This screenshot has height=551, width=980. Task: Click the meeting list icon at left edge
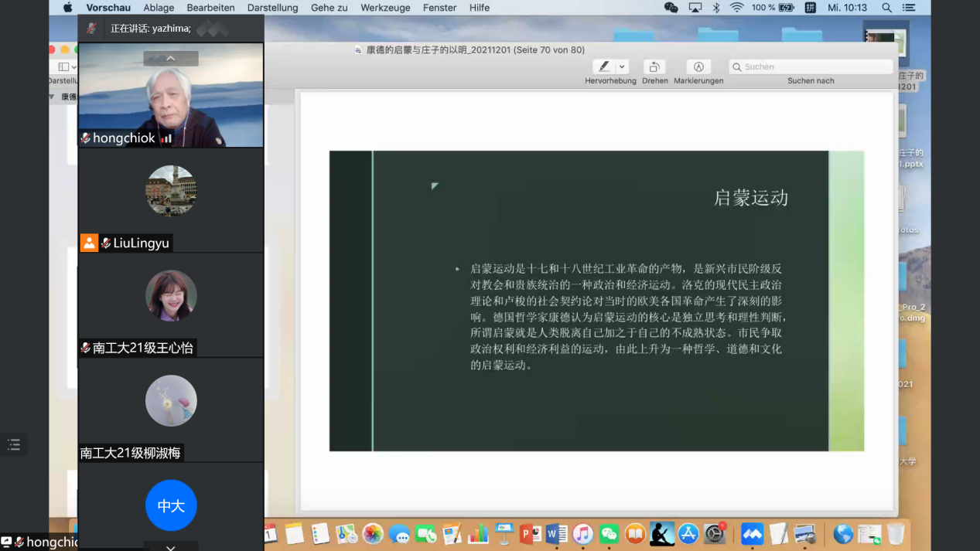[14, 444]
